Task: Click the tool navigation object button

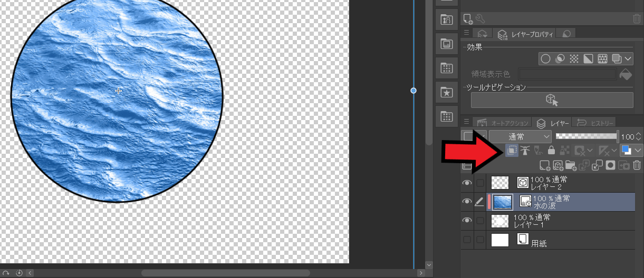Action: coord(552,100)
